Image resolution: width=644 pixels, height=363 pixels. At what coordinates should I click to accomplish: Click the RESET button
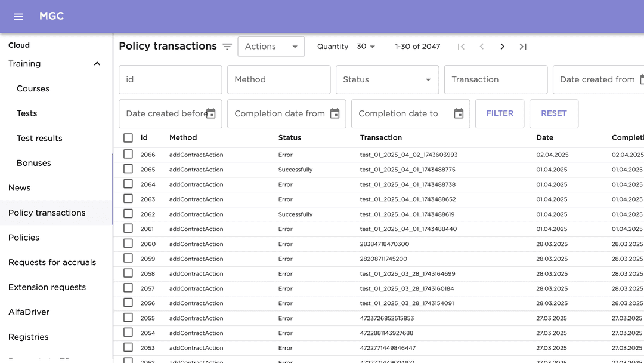[x=553, y=113]
